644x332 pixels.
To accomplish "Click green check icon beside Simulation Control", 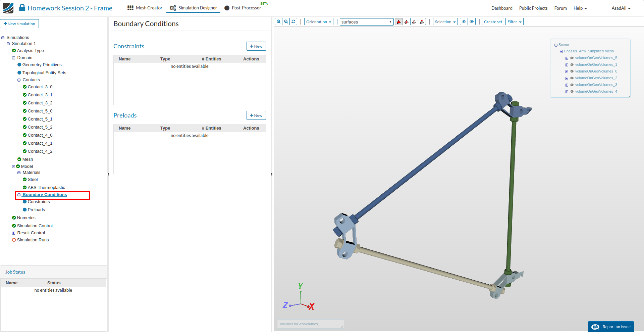I will (14, 226).
